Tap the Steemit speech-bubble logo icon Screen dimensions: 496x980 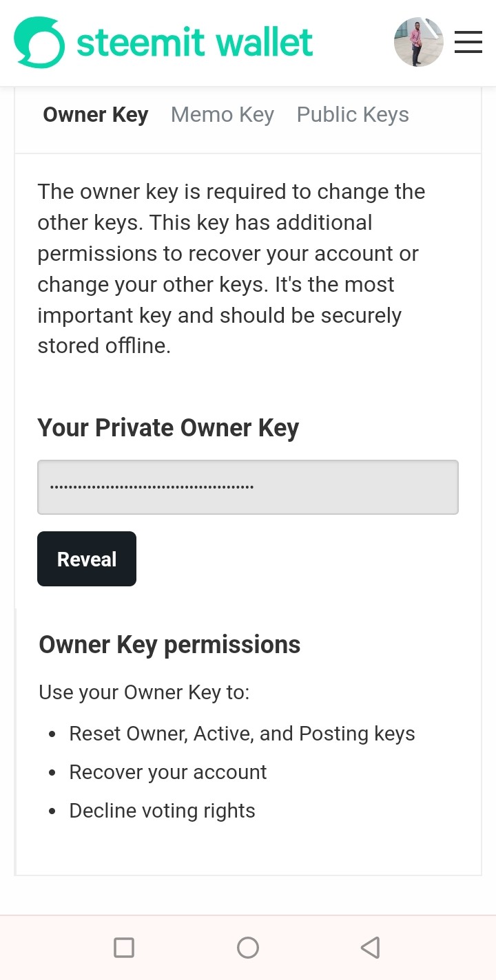[39, 43]
